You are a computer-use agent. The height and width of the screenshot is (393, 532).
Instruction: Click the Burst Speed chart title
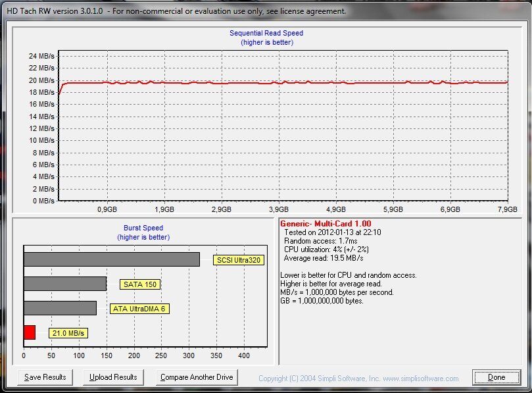click(x=143, y=228)
